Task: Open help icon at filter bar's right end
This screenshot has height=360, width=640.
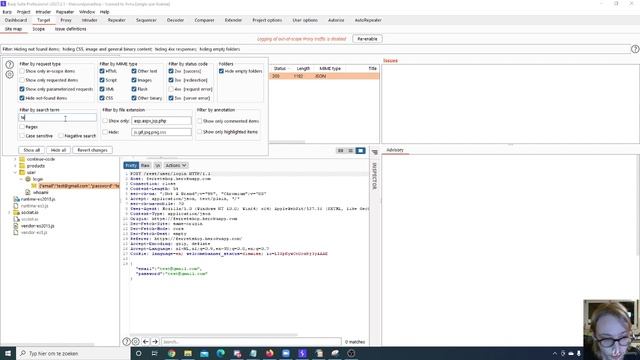Action: tap(635, 49)
